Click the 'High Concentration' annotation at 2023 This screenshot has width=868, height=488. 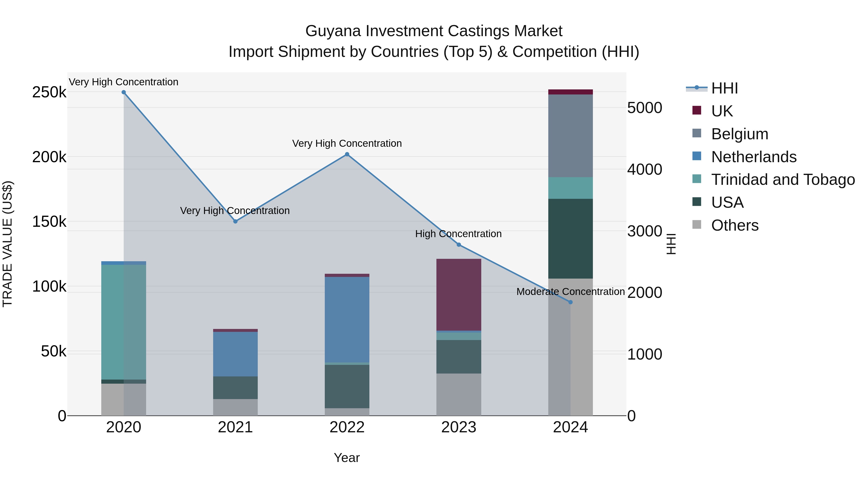coord(458,234)
